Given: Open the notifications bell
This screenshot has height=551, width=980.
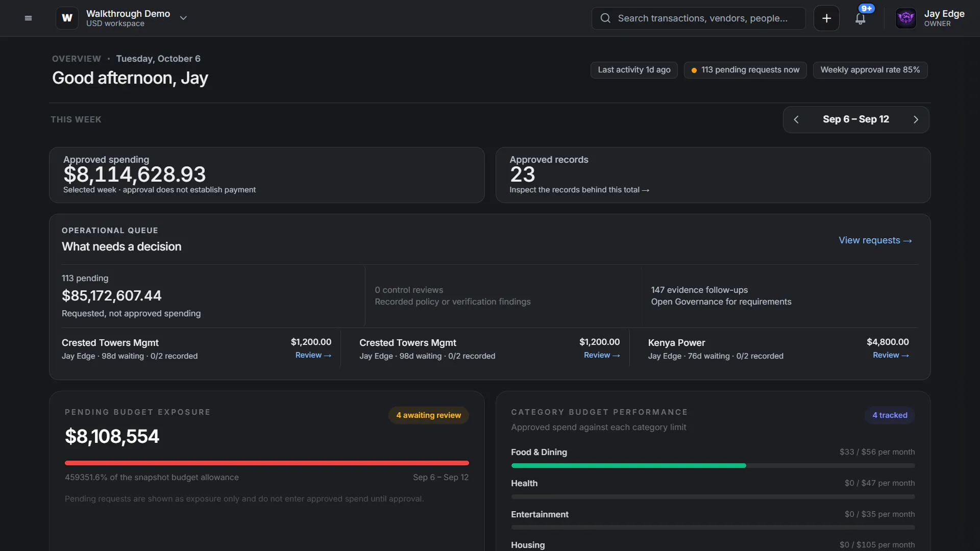Looking at the screenshot, I should click(x=861, y=18).
